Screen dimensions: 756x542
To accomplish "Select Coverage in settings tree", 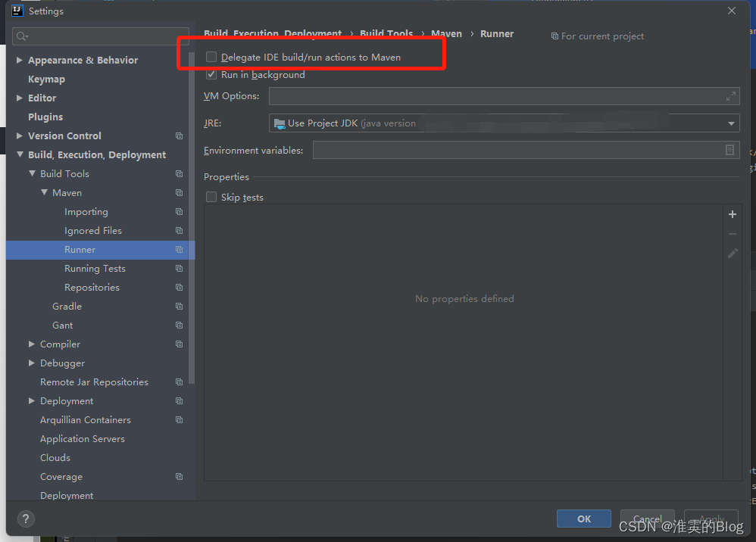I will point(61,476).
